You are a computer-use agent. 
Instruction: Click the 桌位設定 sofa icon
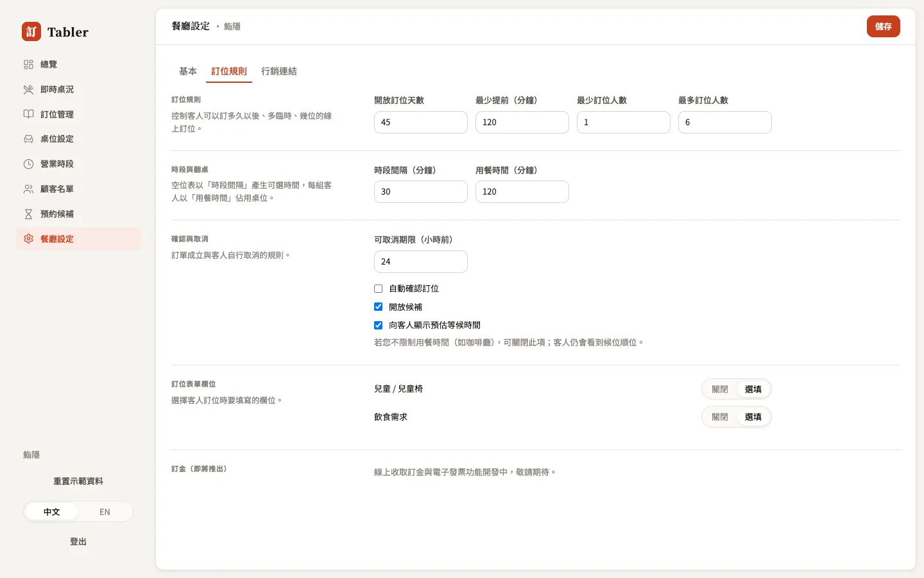pos(28,139)
